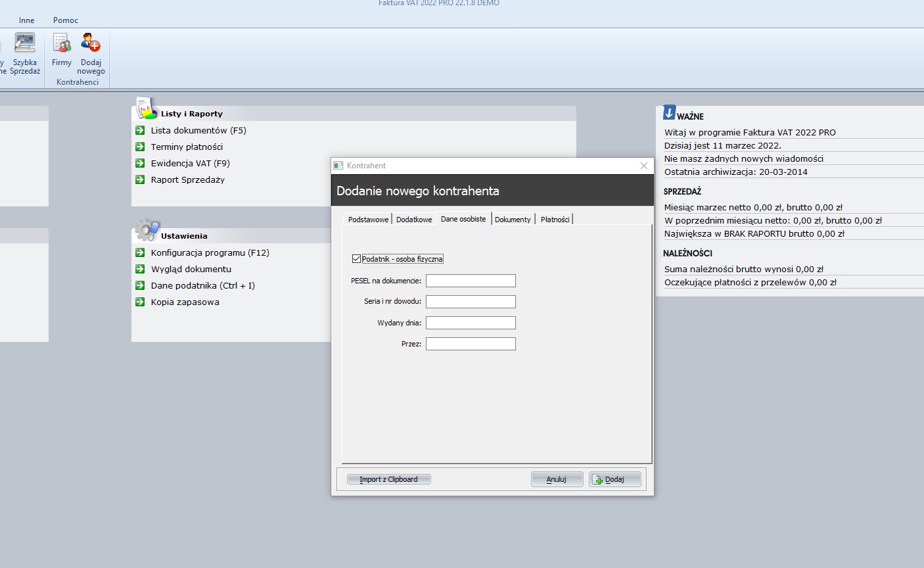Switch to the Podstawowe tab

[x=368, y=220]
